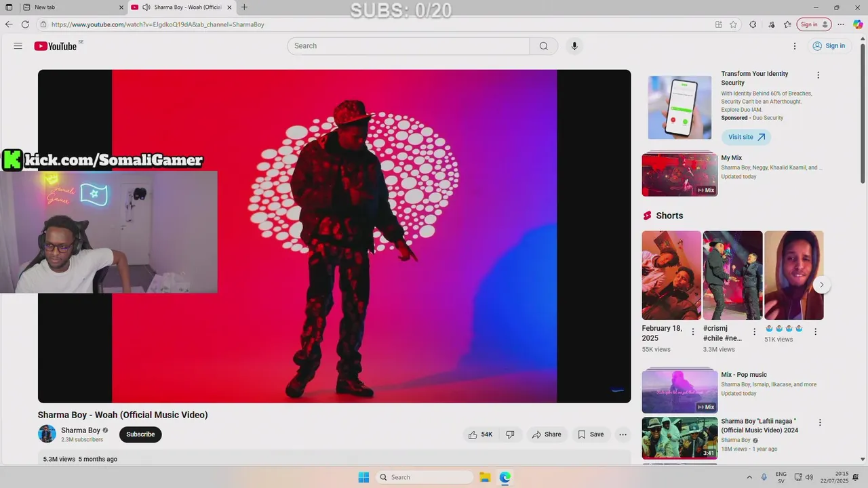Image resolution: width=868 pixels, height=488 pixels.
Task: Open the YouTube hamburger guide menu
Action: [x=18, y=46]
